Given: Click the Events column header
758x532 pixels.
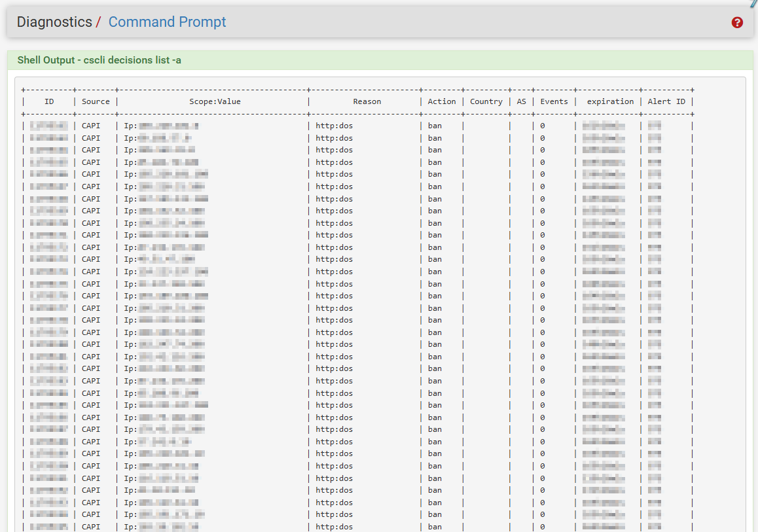Looking at the screenshot, I should tap(554, 101).
